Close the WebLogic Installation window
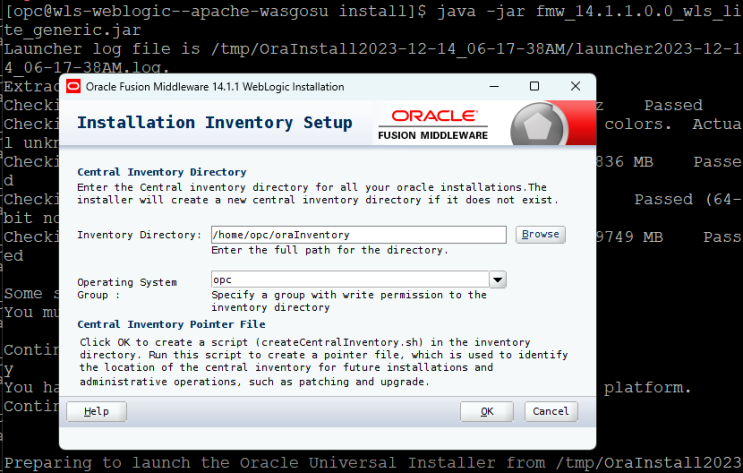 [x=575, y=86]
